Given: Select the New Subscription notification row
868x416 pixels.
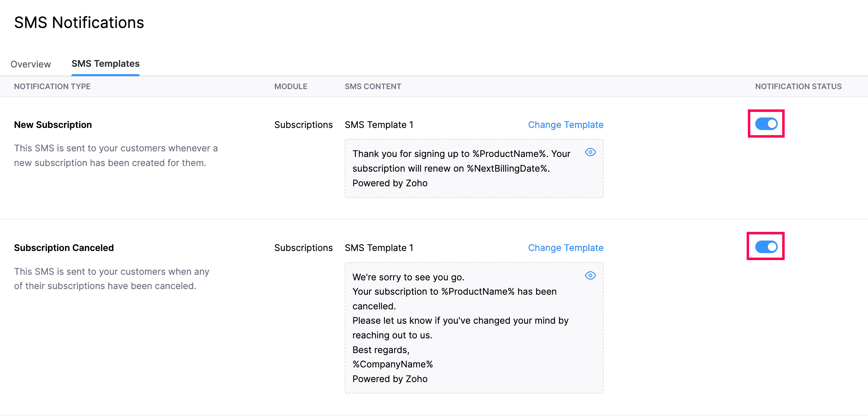Looking at the screenshot, I should click(x=53, y=124).
